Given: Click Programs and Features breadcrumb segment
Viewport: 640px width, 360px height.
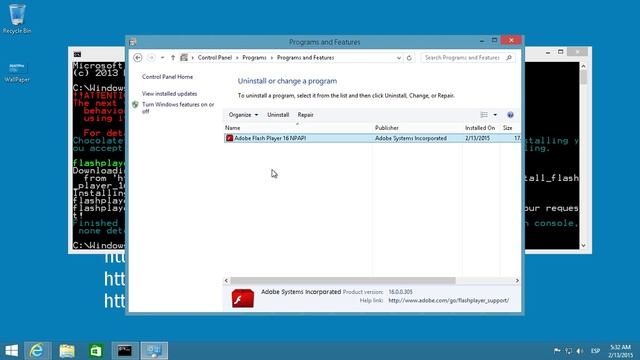Looking at the screenshot, I should 305,58.
